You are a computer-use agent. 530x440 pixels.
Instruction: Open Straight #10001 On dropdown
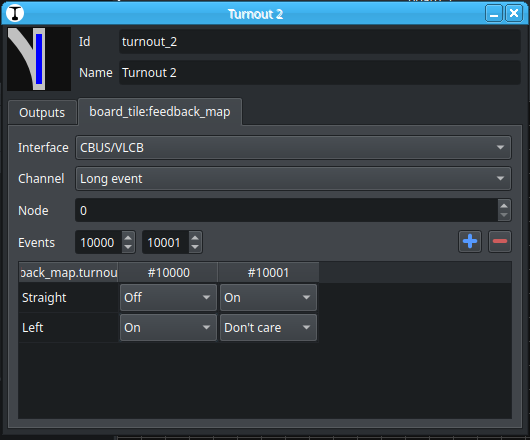tap(268, 297)
